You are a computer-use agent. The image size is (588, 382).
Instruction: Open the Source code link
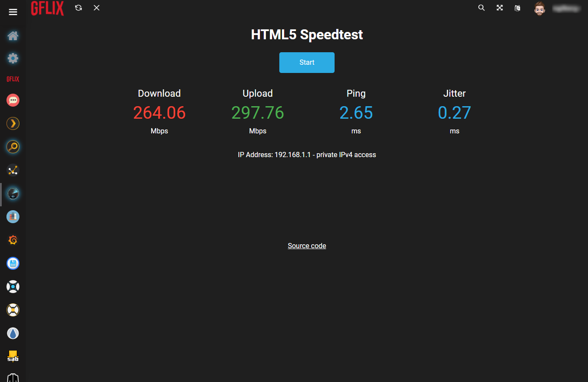(x=307, y=246)
